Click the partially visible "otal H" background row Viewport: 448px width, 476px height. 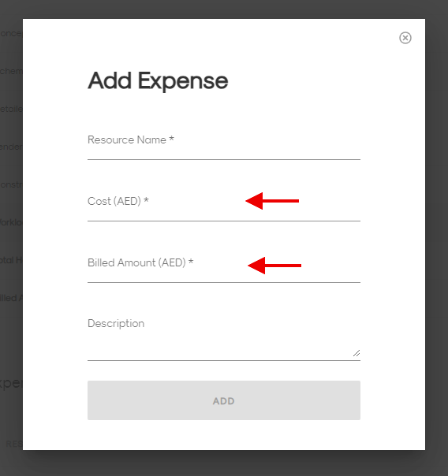(11, 260)
